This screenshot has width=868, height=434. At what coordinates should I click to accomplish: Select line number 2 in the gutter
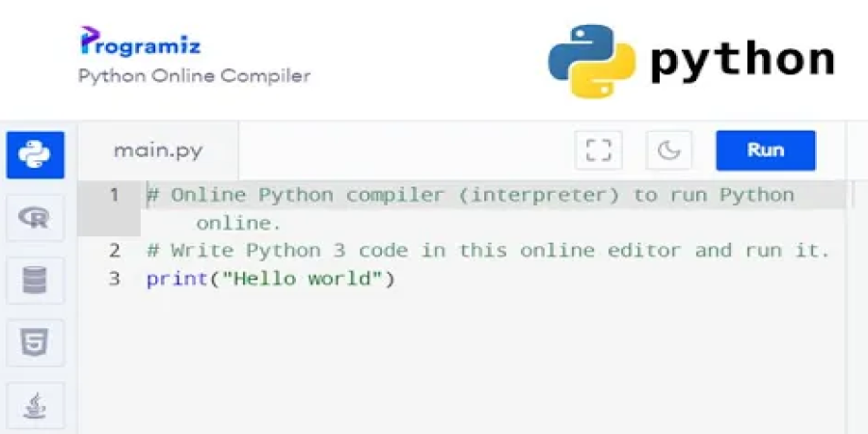(114, 251)
